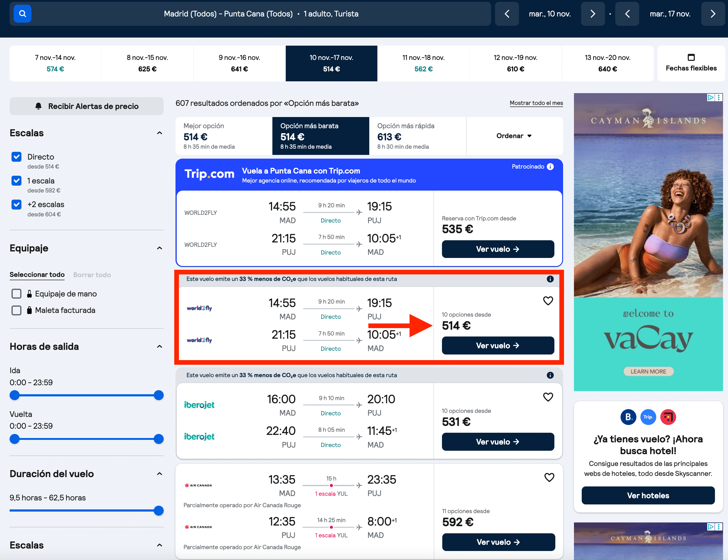Click the mar., 10 nov. departure date
This screenshot has height=560, width=728.
pyautogui.click(x=550, y=14)
